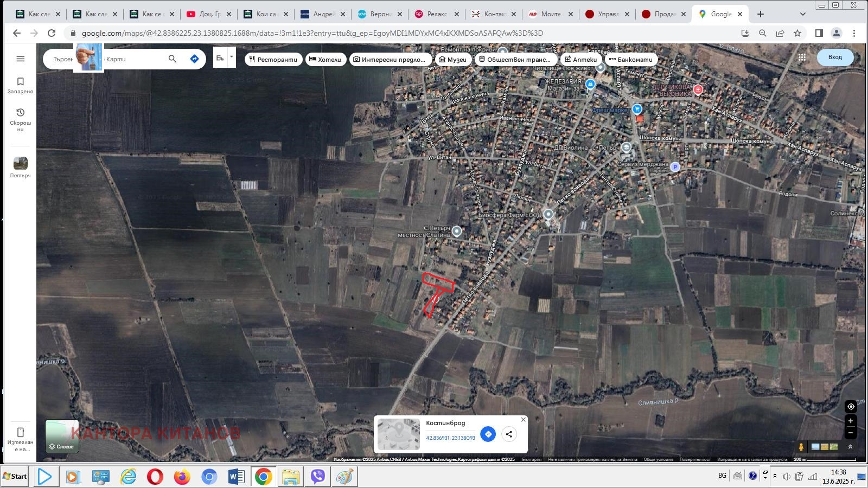868x488 pixels.
Task: Switch to the Контакти browser tab
Action: (493, 14)
